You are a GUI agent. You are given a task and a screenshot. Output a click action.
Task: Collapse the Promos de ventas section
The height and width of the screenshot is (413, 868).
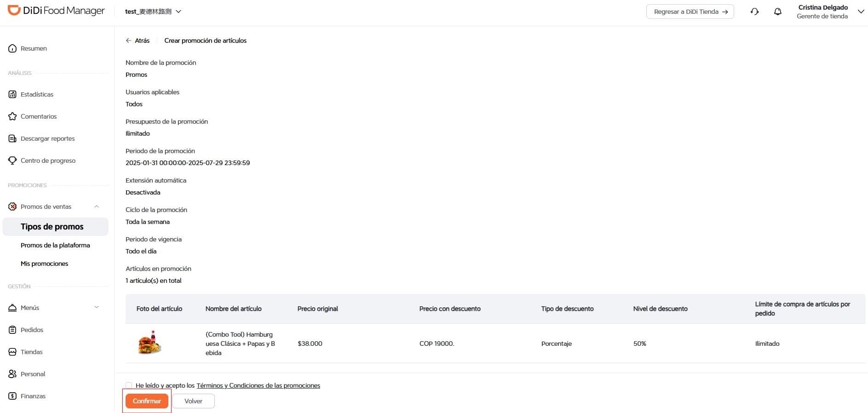(97, 206)
